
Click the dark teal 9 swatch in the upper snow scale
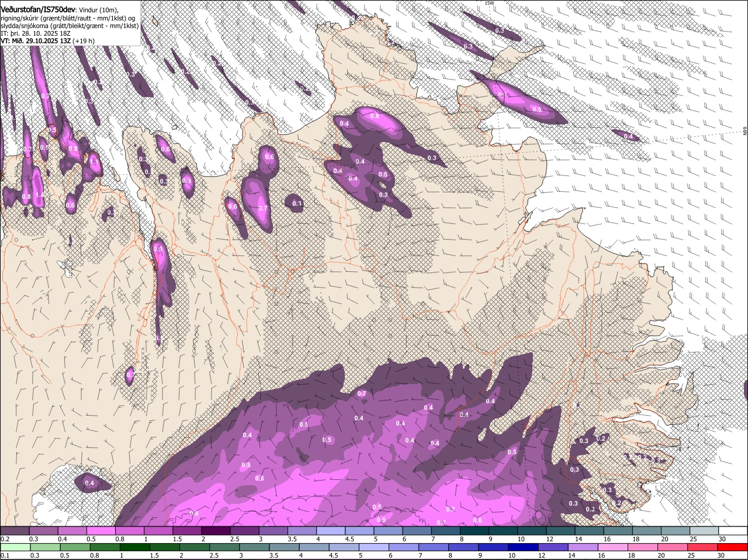point(503,530)
